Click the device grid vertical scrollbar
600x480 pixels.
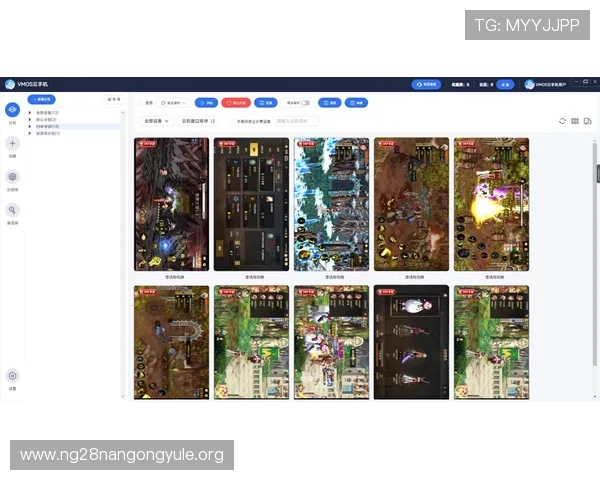[x=594, y=254]
